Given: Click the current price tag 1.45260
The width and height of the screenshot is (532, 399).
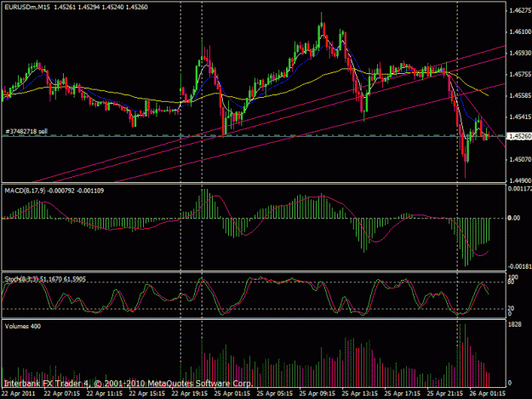Looking at the screenshot, I should 519,136.
